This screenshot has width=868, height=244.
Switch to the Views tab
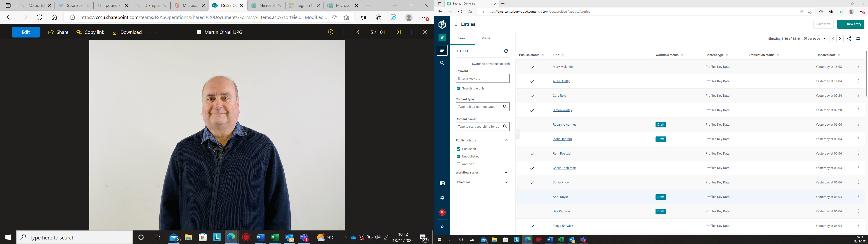[x=486, y=38]
